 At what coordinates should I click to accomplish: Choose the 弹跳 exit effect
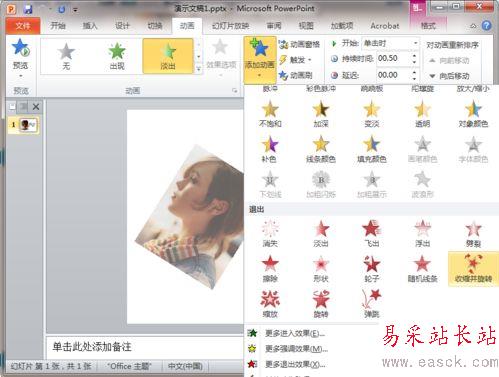pos(372,304)
